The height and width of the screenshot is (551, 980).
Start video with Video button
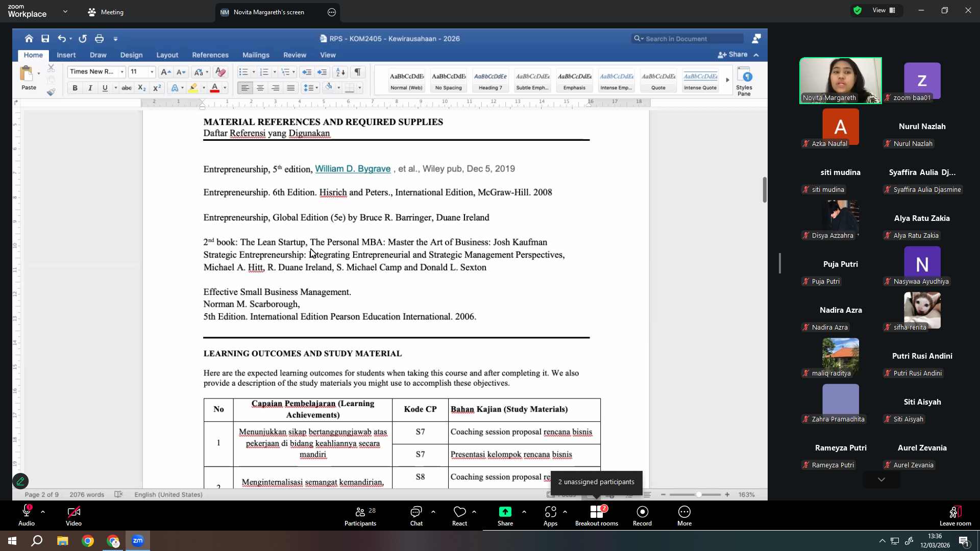click(x=73, y=516)
